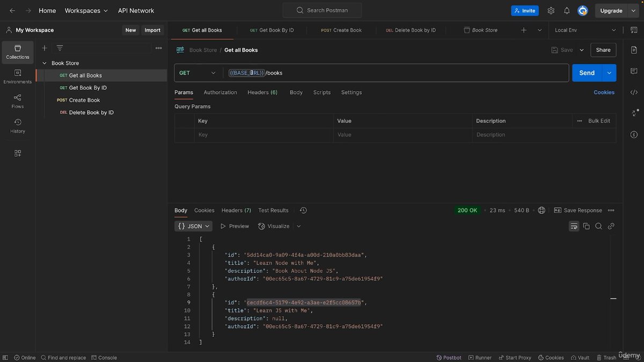Open the Query Params three-dot column options

coord(580,121)
